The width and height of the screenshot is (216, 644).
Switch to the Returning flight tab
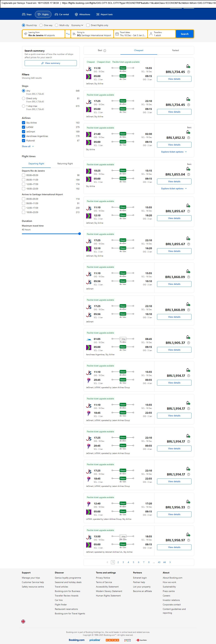tap(65, 164)
